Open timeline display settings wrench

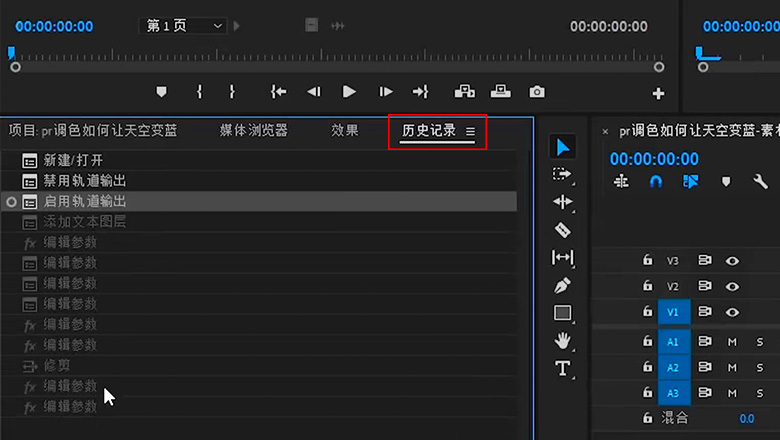click(x=760, y=181)
